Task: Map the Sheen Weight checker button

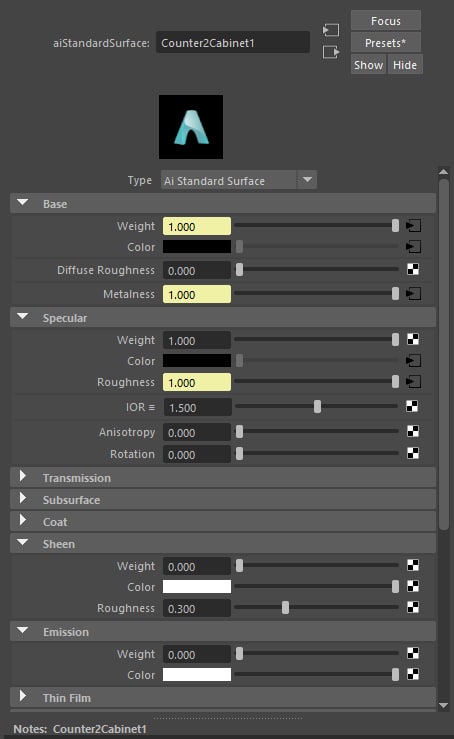Action: [413, 565]
